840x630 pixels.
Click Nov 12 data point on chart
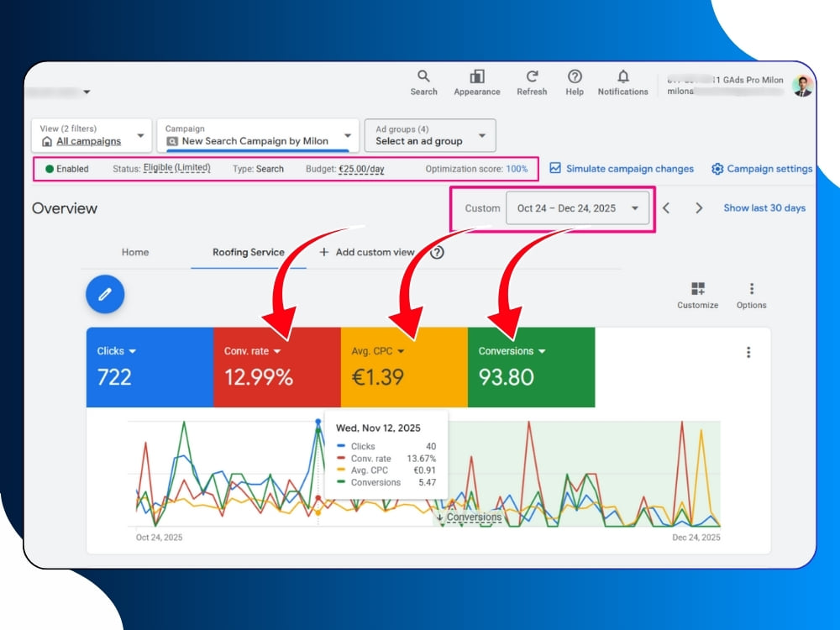point(318,423)
